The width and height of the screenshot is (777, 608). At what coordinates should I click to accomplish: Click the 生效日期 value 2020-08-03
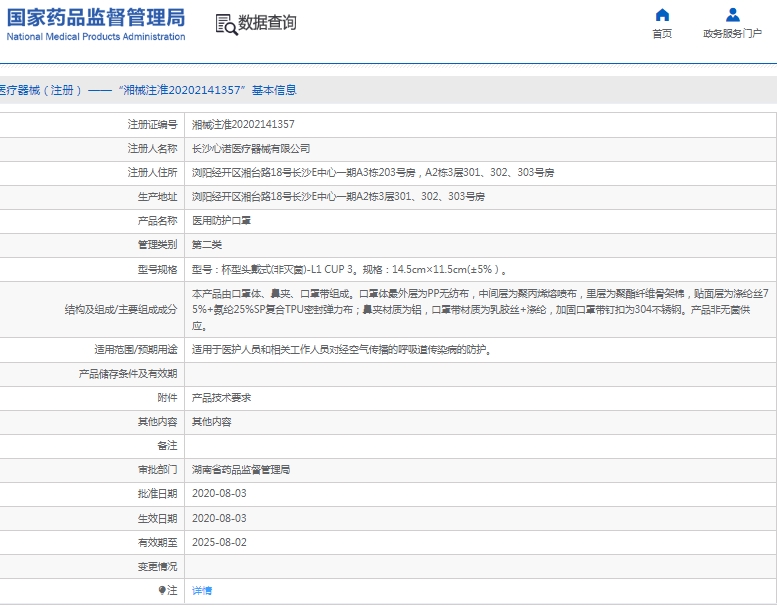click(219, 518)
